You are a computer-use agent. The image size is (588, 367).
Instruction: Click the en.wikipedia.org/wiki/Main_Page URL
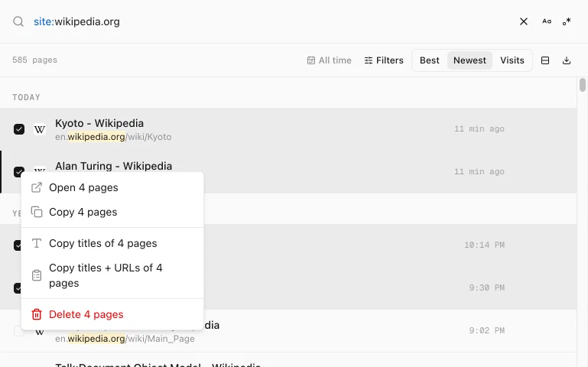coord(125,339)
